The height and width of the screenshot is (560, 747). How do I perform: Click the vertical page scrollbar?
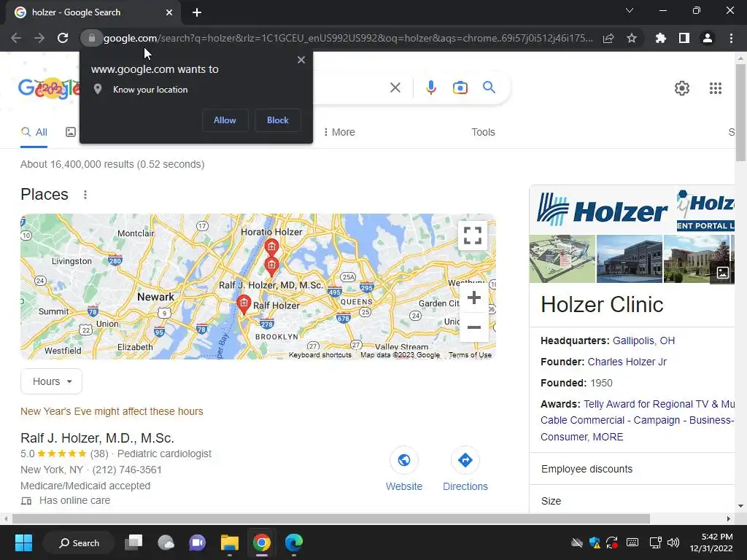tap(740, 113)
